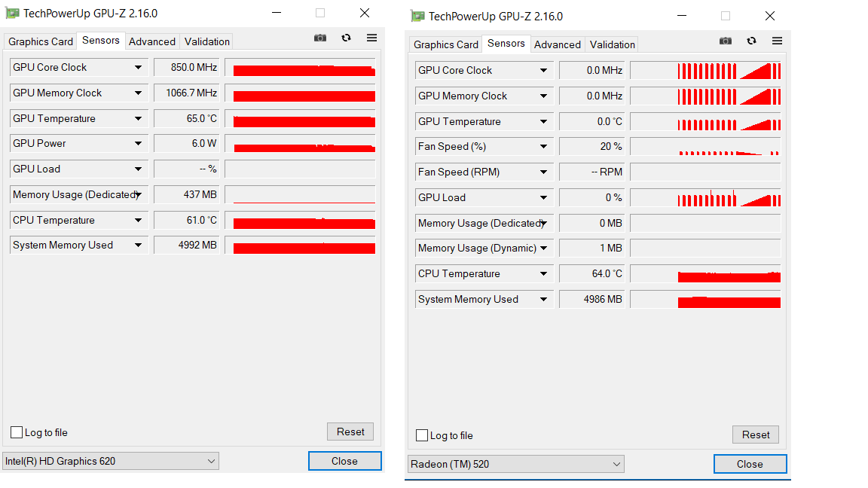The width and height of the screenshot is (868, 488).
Task: Click GPU Core Clock graph in right window
Action: coord(706,70)
